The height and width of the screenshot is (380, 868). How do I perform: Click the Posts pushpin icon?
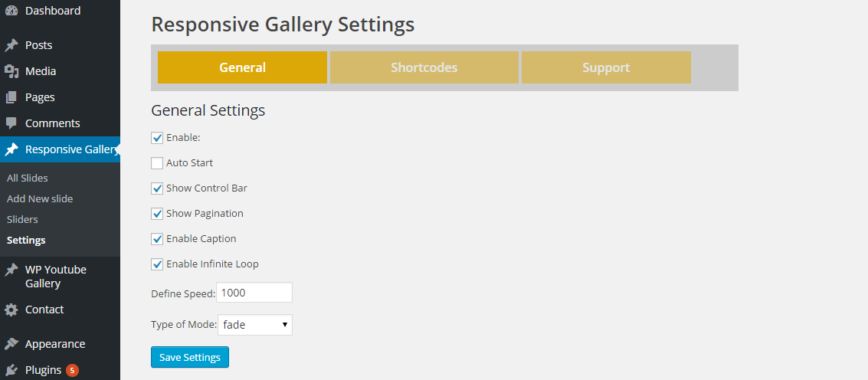(x=11, y=45)
